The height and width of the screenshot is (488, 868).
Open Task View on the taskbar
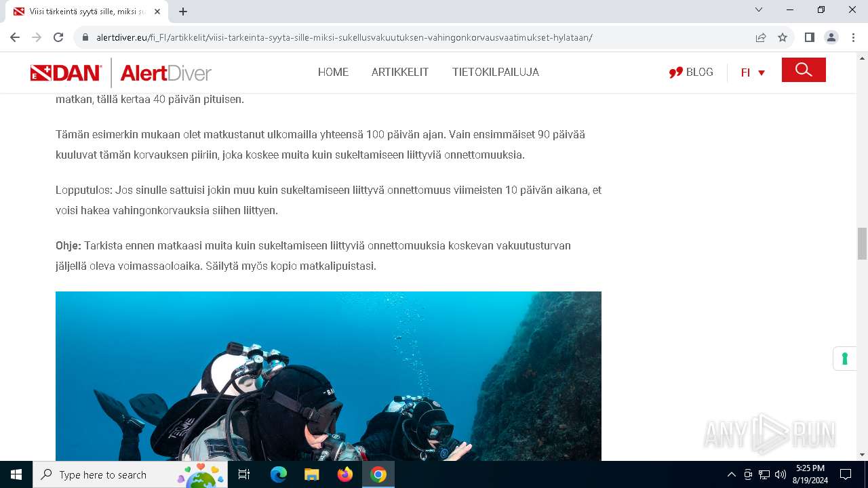point(244,474)
